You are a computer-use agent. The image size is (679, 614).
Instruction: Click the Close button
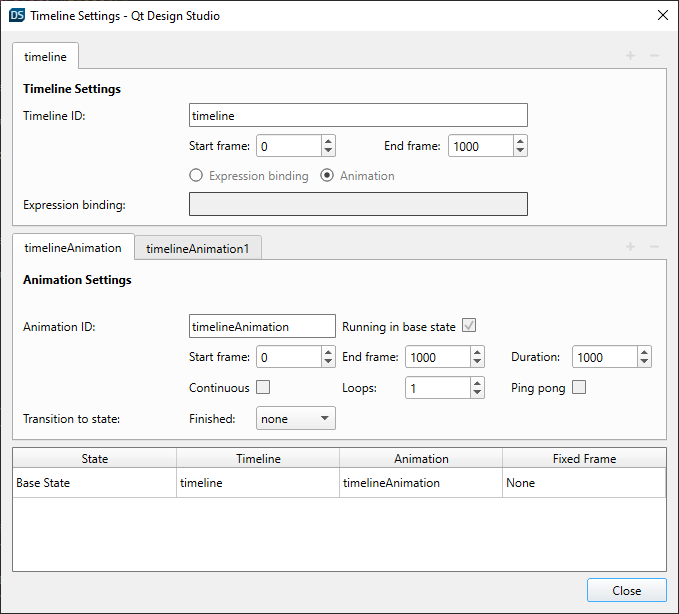[x=626, y=590]
